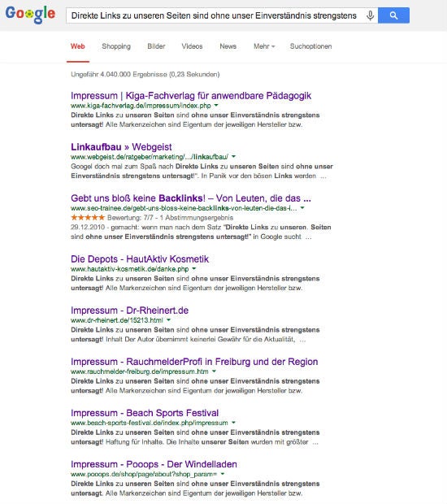Click URL www.rauchmelder-freiburg.de/impressum.htm
Image resolution: width=447 pixels, height=504 pixels.
(140, 371)
